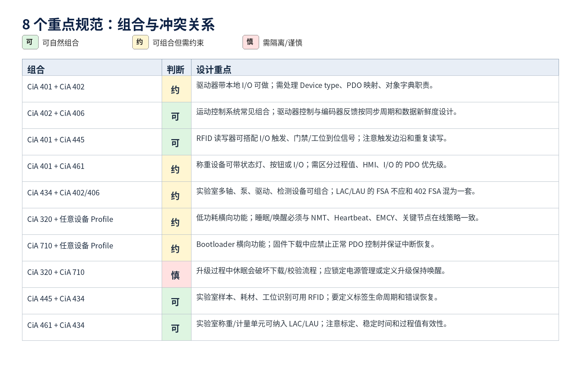Image resolution: width=588 pixels, height=368 pixels.
Task: Click text starting '实验室多轴、泵、驱动'
Action: point(337,191)
